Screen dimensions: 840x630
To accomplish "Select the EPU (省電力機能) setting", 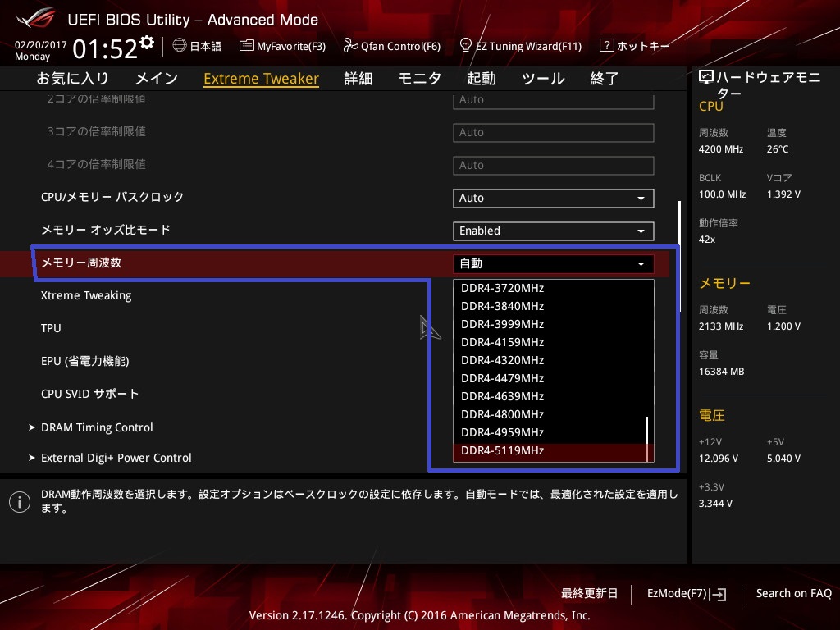I will tap(85, 361).
